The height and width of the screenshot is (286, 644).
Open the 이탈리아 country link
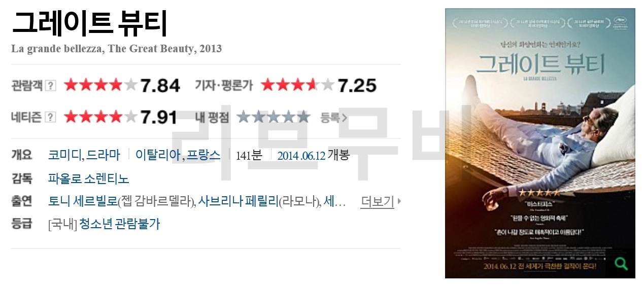pos(158,155)
